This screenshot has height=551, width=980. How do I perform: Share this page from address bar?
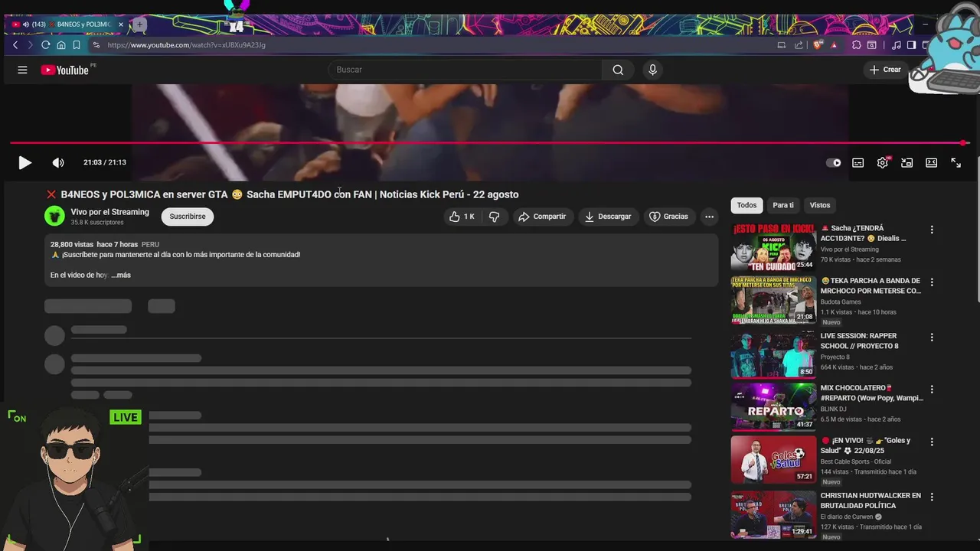tap(799, 45)
